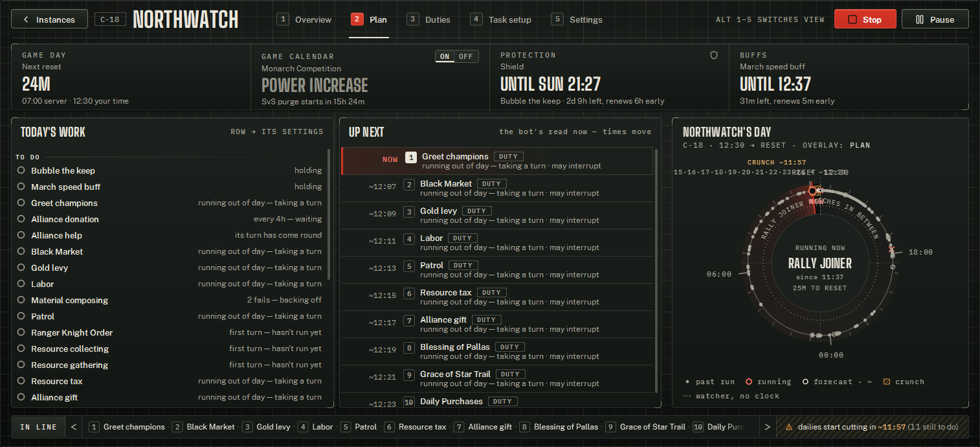Click the Shield 'UNTIL SUN 21:27' value
The image size is (980, 447).
[550, 84]
